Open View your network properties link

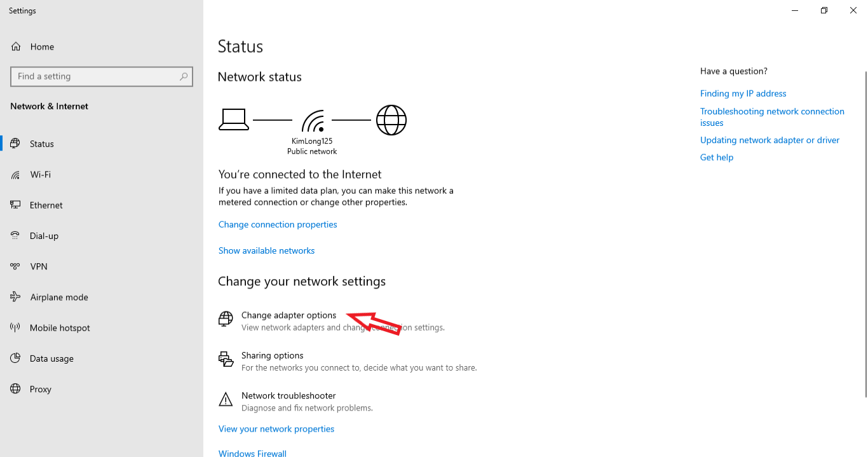[276, 429]
